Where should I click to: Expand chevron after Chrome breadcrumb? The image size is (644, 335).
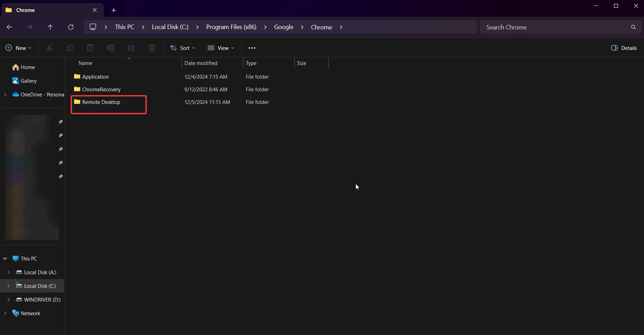click(x=341, y=27)
